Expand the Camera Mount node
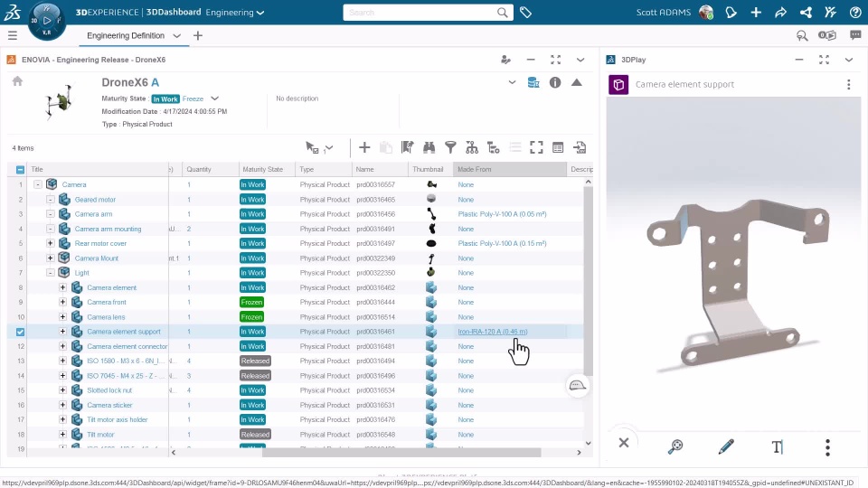The width and height of the screenshot is (868, 488). tap(51, 258)
